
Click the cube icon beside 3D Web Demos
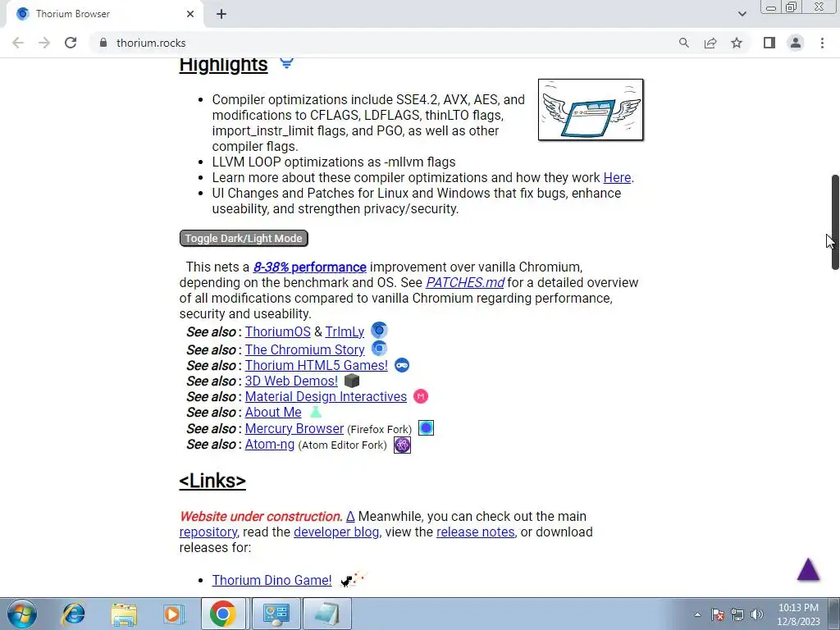[352, 381]
